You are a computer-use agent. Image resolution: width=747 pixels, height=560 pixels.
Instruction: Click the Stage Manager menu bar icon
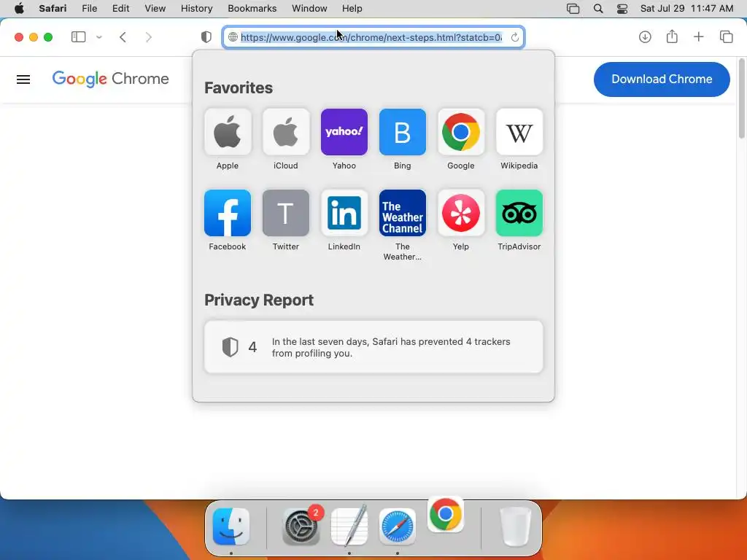pyautogui.click(x=573, y=9)
